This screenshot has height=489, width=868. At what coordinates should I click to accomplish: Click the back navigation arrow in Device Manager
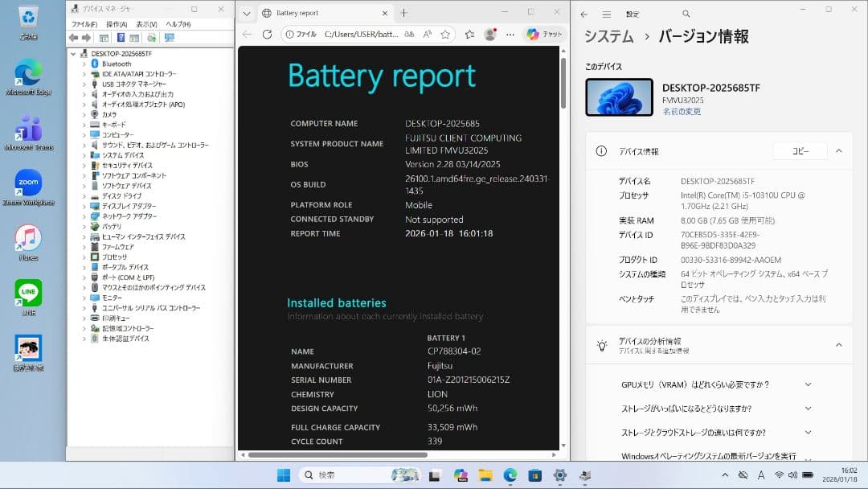72,37
